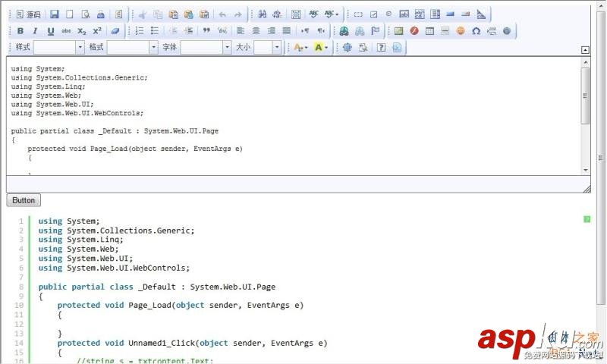This screenshot has width=607, height=364.
Task: Insert a hyperlink with the Link icon
Action: click(344, 31)
